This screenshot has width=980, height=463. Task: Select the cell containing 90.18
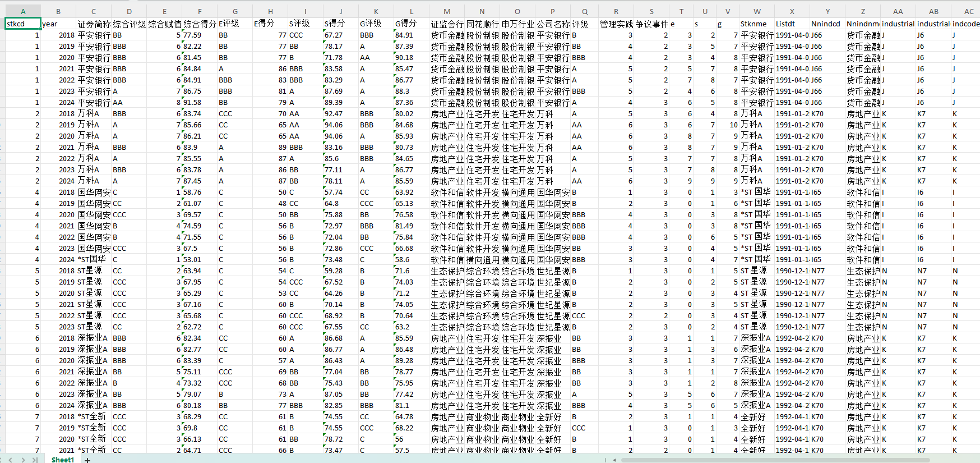tap(412, 57)
